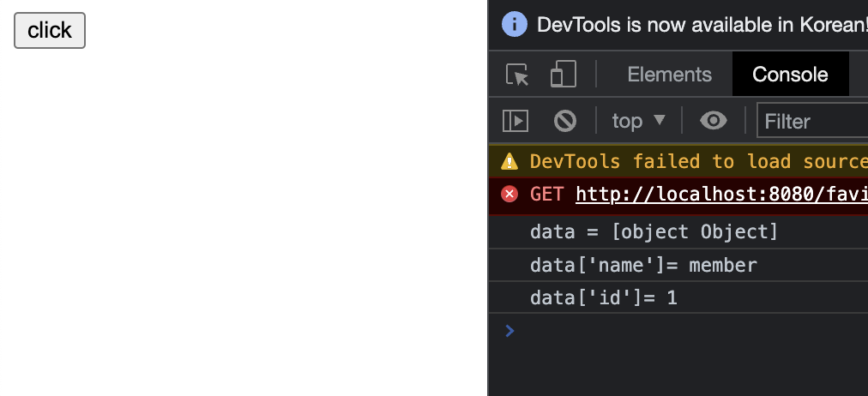Image resolution: width=868 pixels, height=396 pixels.
Task: Select the Console tab
Action: point(790,75)
